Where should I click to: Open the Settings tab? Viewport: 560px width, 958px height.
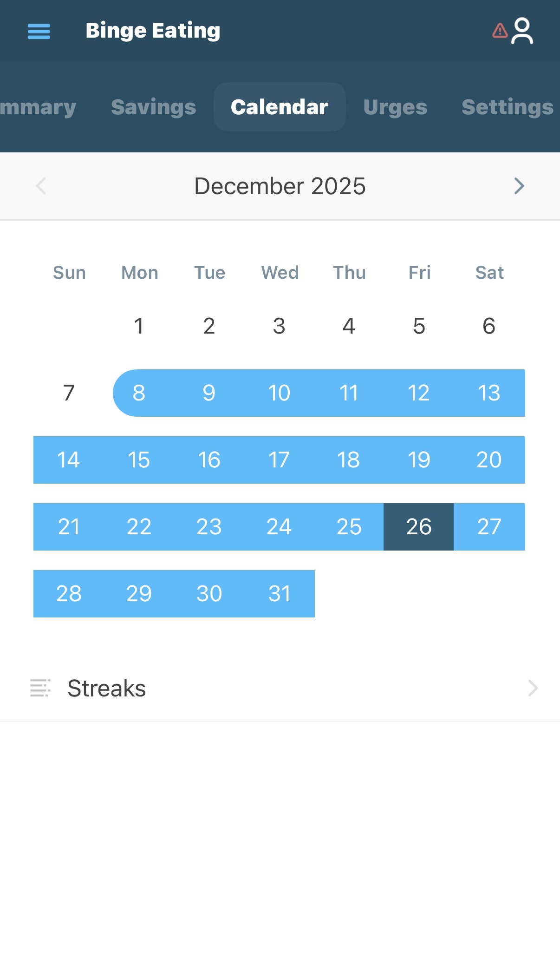[x=507, y=107]
